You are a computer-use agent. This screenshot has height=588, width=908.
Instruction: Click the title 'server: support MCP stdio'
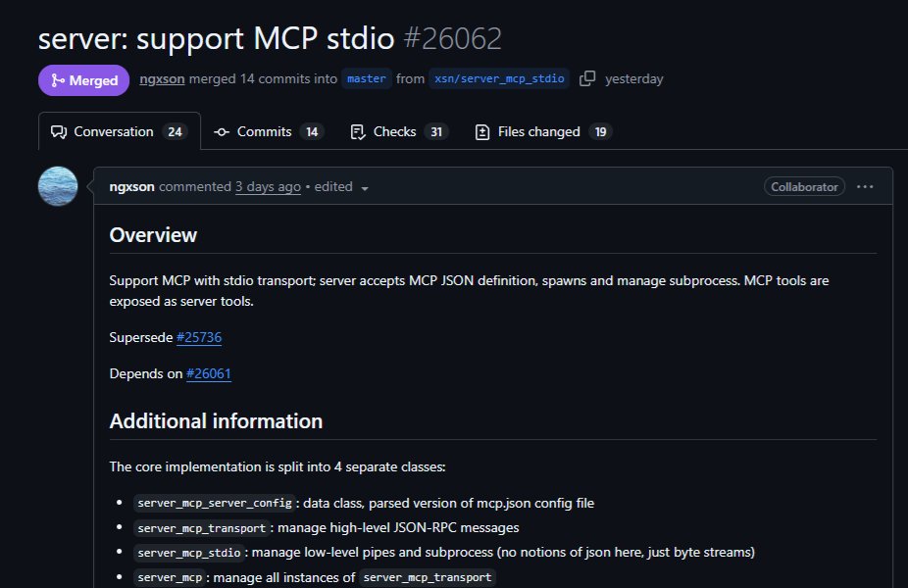pyautogui.click(x=216, y=39)
